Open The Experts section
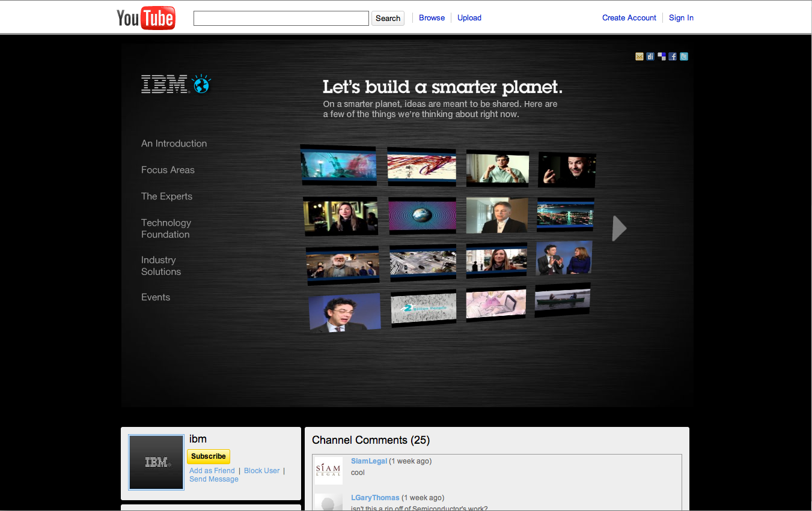The image size is (812, 511). point(166,196)
